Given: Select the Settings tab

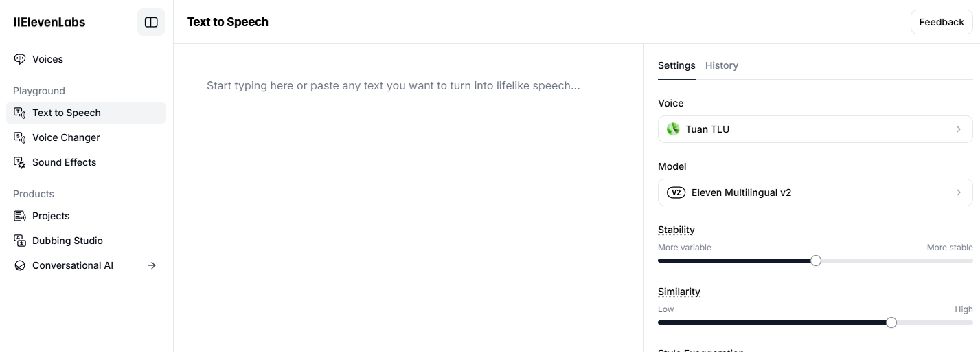Looking at the screenshot, I should click(676, 65).
